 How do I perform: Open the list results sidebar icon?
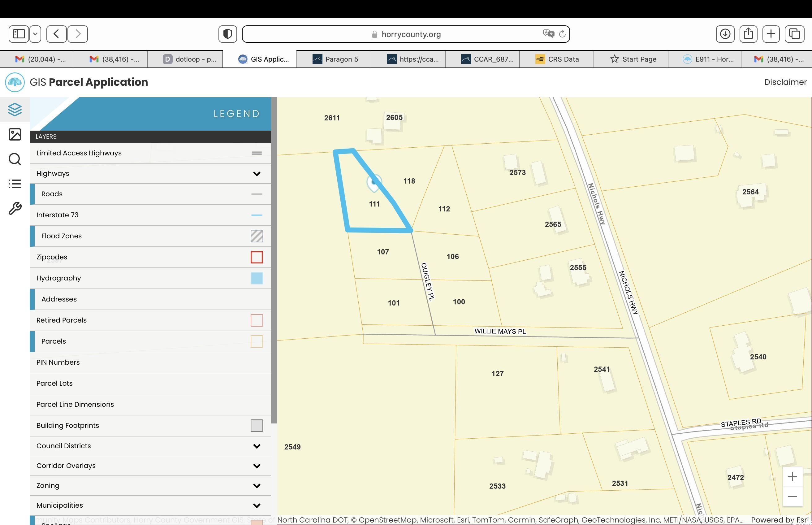tap(15, 184)
